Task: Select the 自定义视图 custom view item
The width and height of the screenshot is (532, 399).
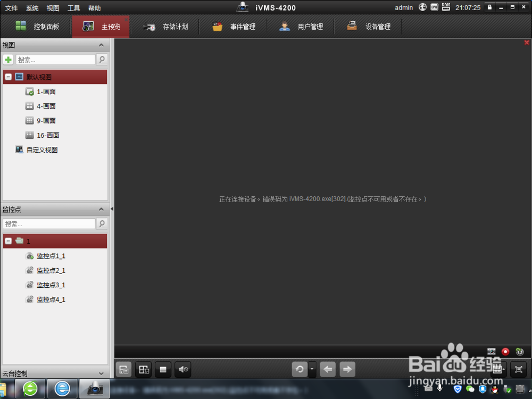Action: pos(36,150)
